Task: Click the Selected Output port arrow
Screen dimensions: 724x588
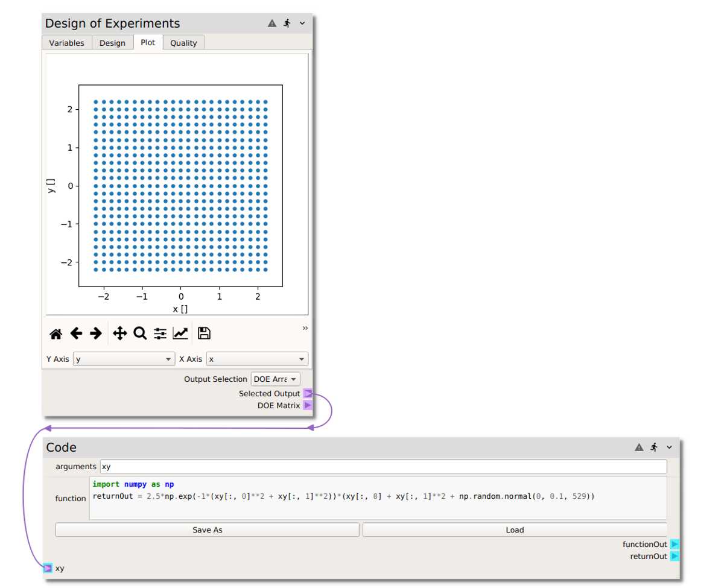Action: click(x=308, y=394)
